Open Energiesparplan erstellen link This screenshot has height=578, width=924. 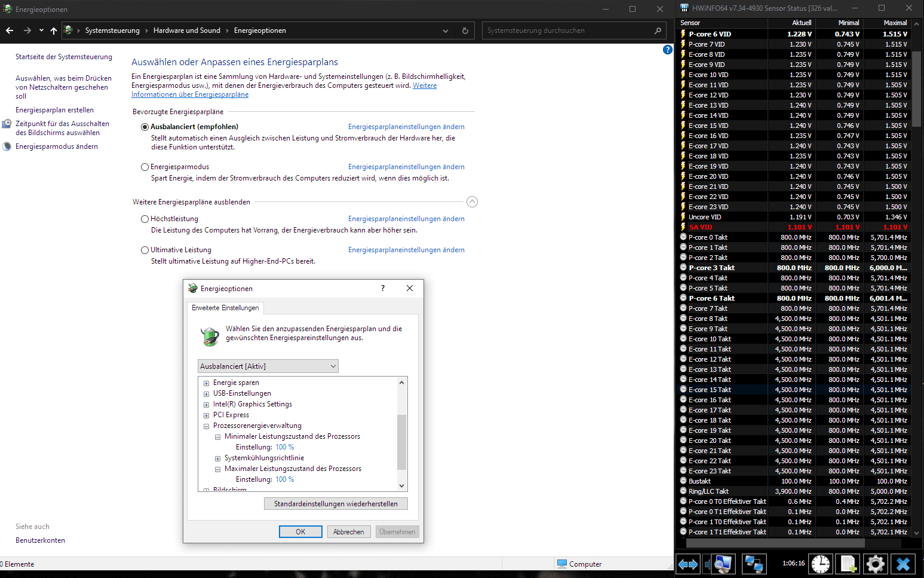(x=54, y=110)
